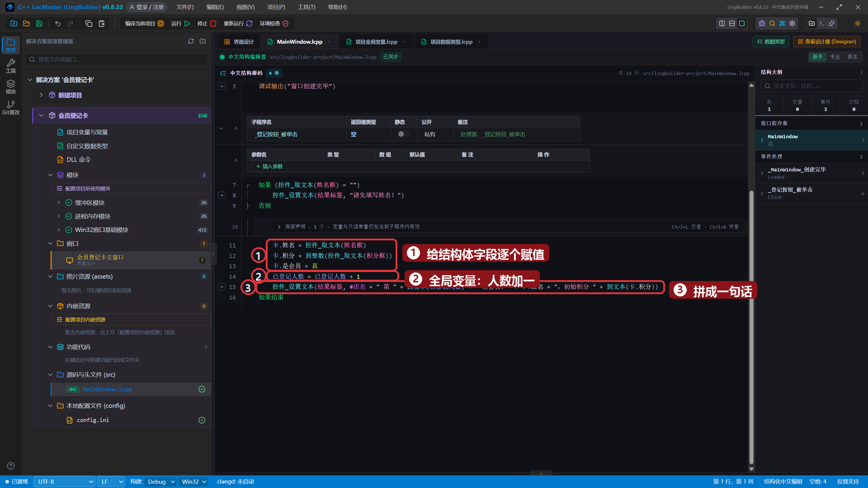Viewport: 868px width, 488px height.
Task: Click the copy icon in toolbar
Action: point(89,23)
